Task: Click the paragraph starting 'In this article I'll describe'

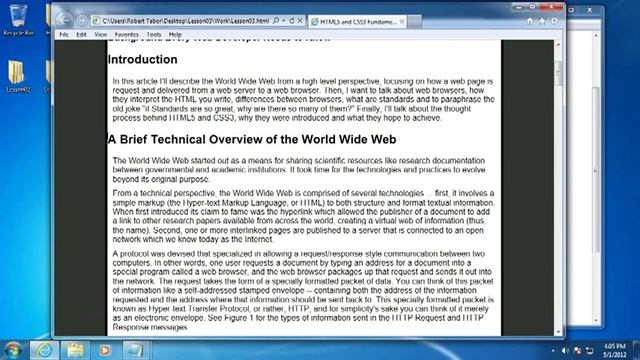Action: click(303, 100)
